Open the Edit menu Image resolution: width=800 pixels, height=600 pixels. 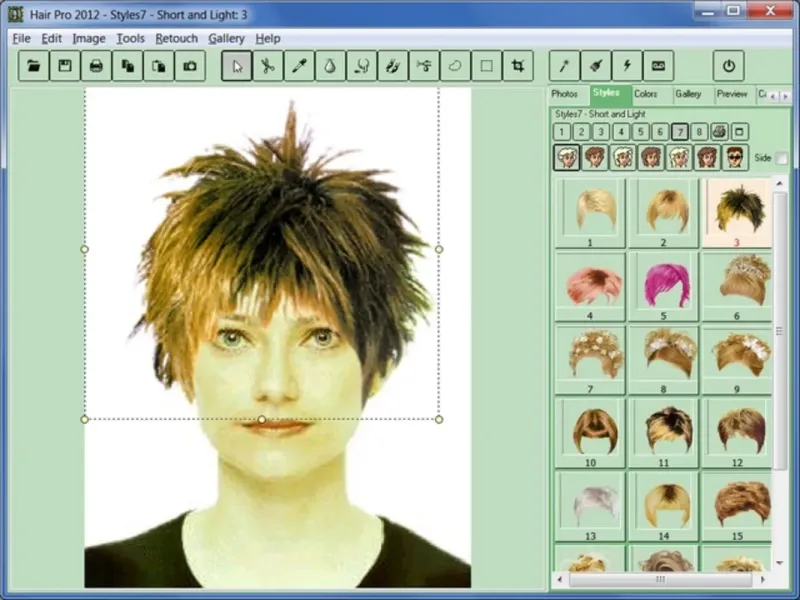[x=52, y=38]
